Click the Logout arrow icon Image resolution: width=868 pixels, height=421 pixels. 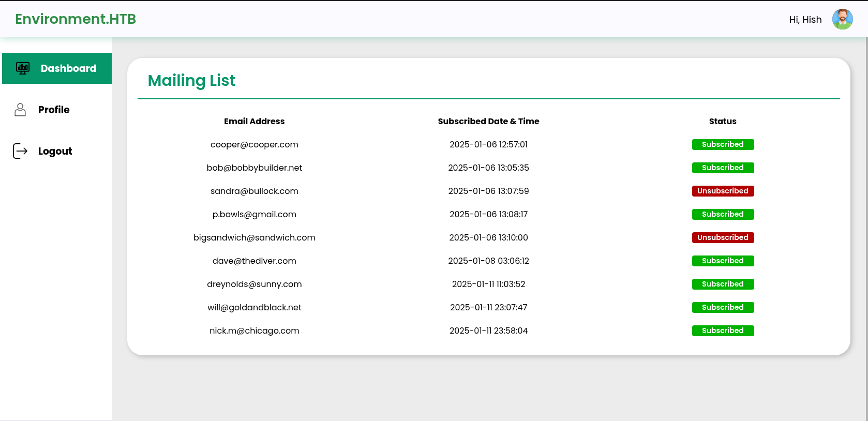click(20, 151)
